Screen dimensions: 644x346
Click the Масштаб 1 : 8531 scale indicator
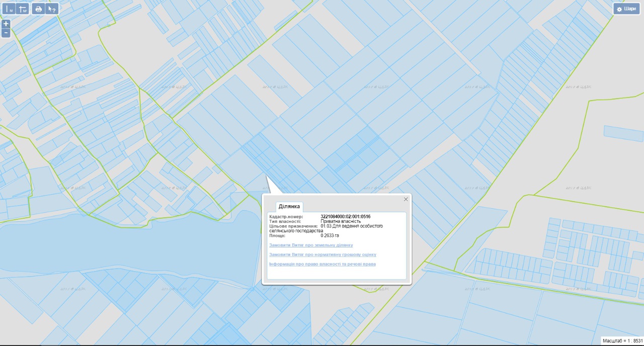click(x=622, y=341)
